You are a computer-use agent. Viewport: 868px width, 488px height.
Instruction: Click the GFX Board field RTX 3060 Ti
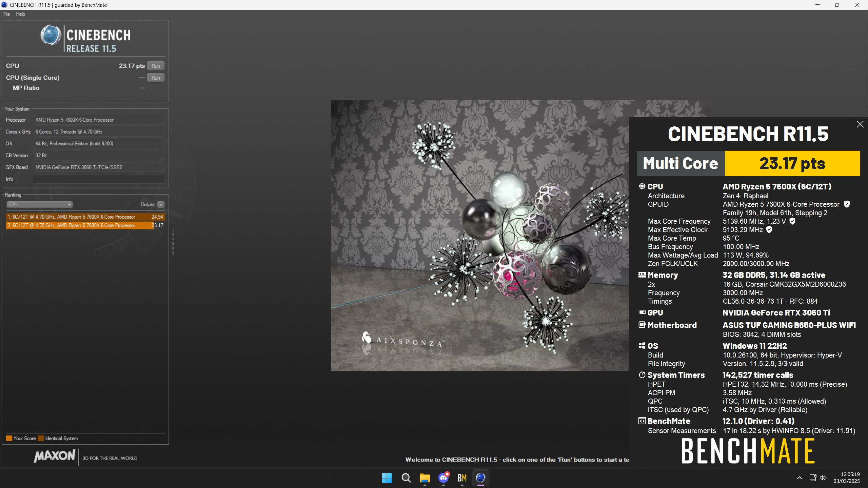pyautogui.click(x=99, y=167)
